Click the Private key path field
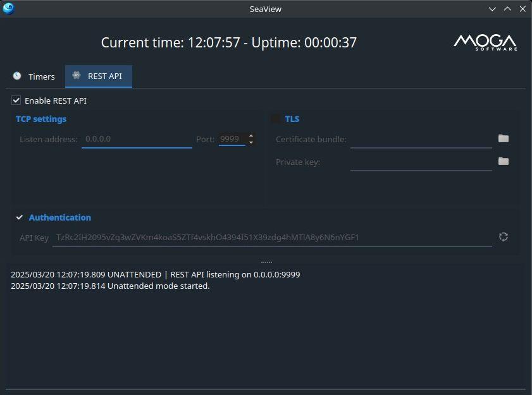The height and width of the screenshot is (395, 532). click(x=421, y=162)
